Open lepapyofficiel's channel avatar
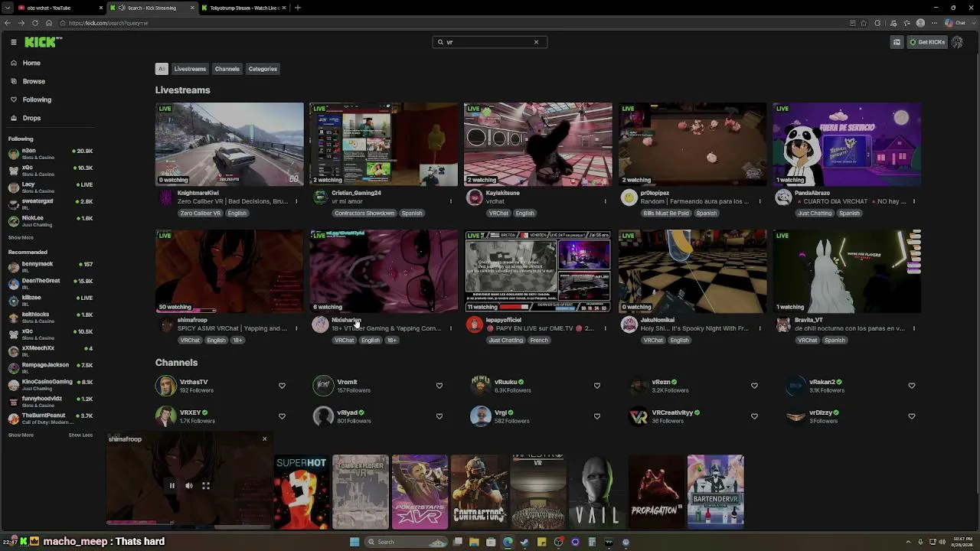The image size is (980, 551). pos(475,325)
